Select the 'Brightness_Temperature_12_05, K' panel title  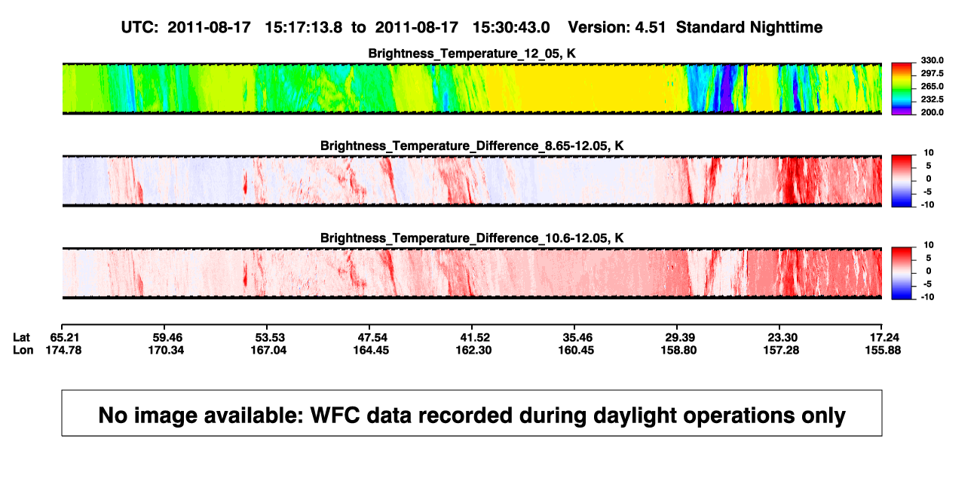[472, 53]
